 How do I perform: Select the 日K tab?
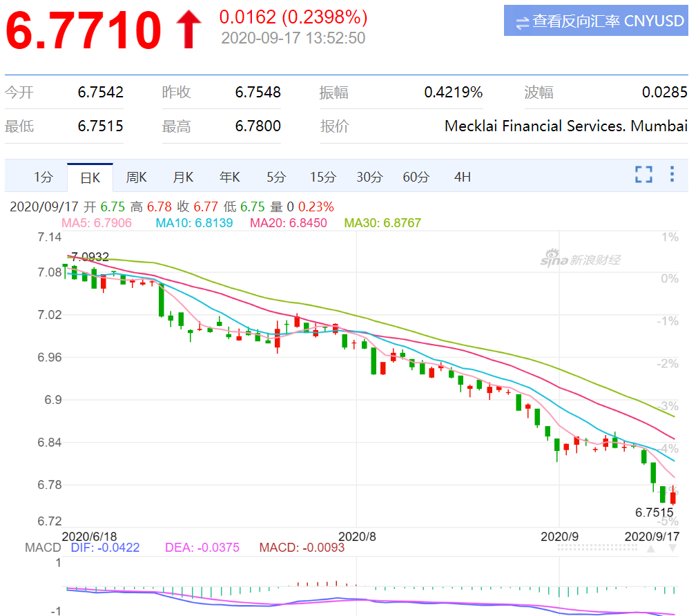tap(90, 177)
